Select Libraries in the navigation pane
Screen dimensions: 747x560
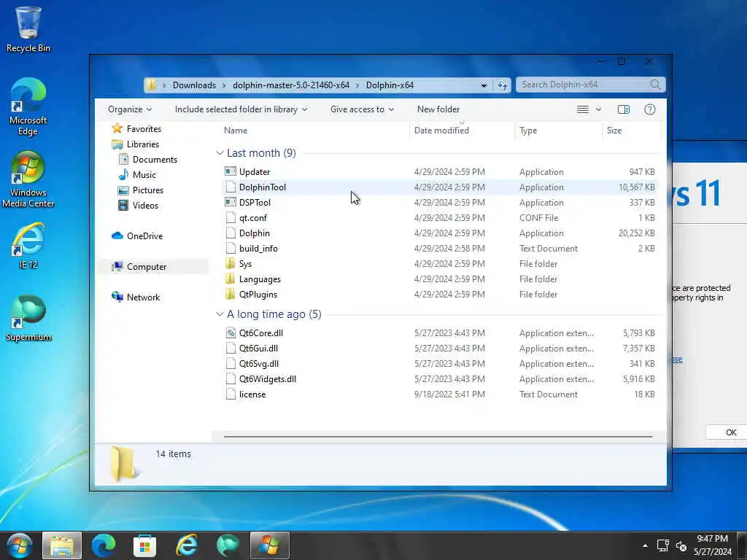(x=135, y=144)
